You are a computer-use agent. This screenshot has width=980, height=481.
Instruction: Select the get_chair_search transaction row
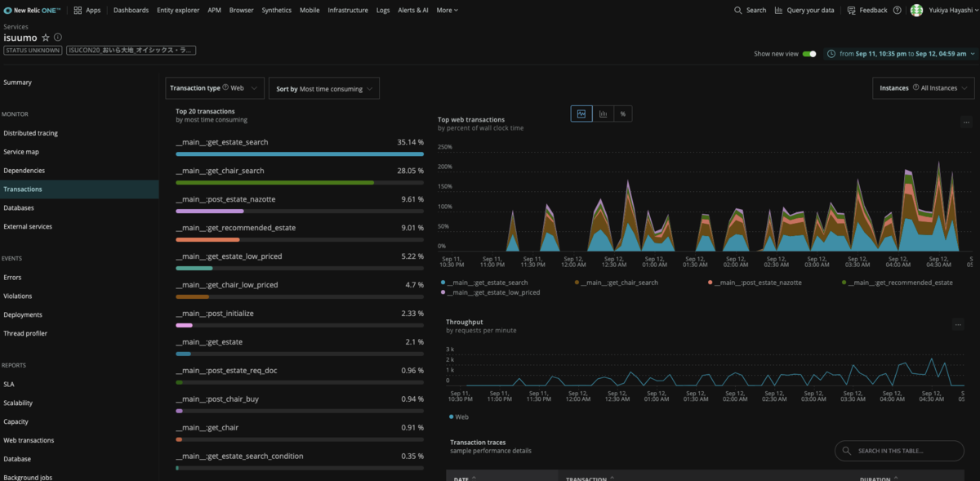(300, 175)
